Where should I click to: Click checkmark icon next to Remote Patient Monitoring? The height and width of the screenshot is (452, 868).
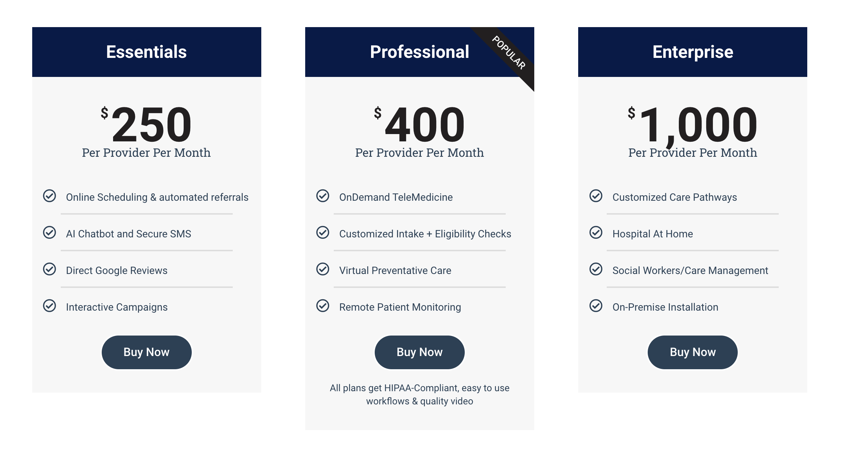[323, 306]
